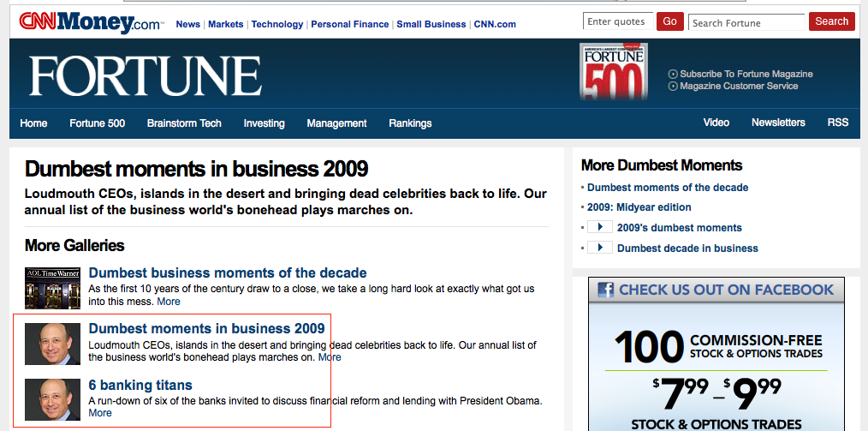This screenshot has height=431, width=868.
Task: Open RSS in navigation bar
Action: click(x=838, y=123)
